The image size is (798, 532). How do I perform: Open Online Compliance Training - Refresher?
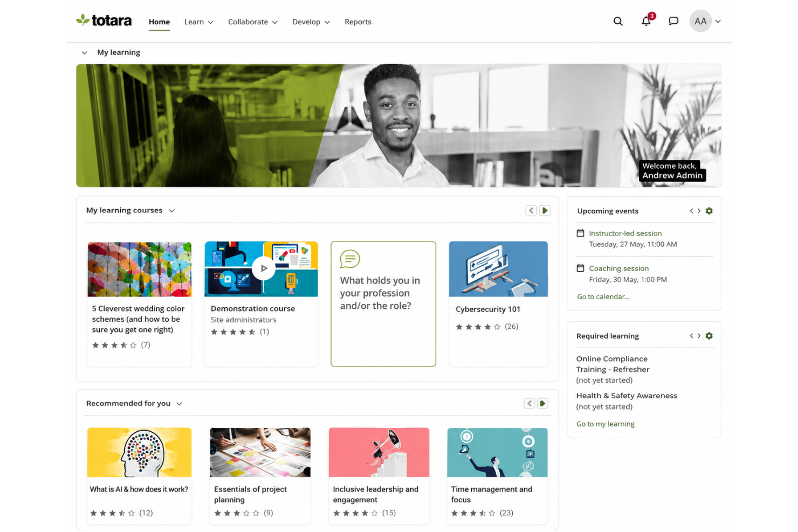[x=613, y=364]
